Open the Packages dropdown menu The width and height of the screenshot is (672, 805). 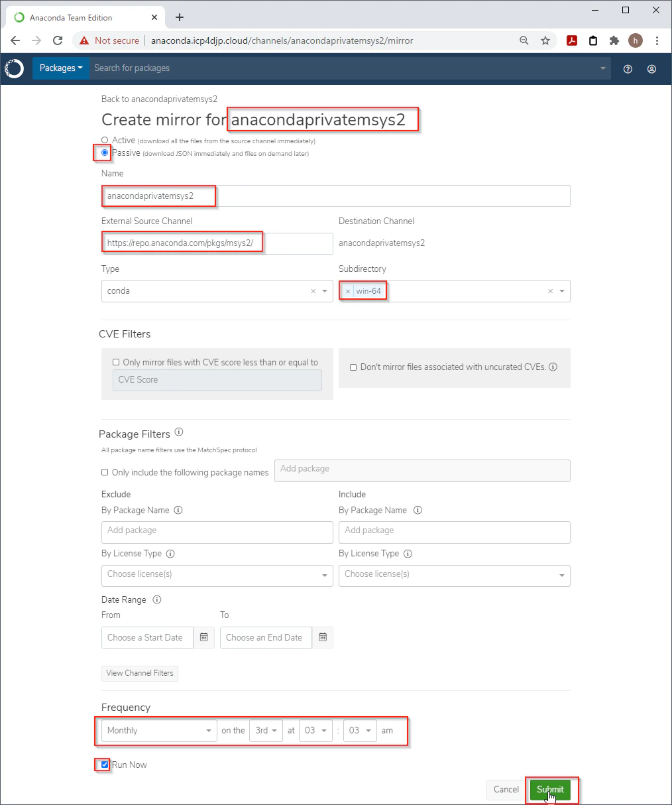pyautogui.click(x=61, y=68)
